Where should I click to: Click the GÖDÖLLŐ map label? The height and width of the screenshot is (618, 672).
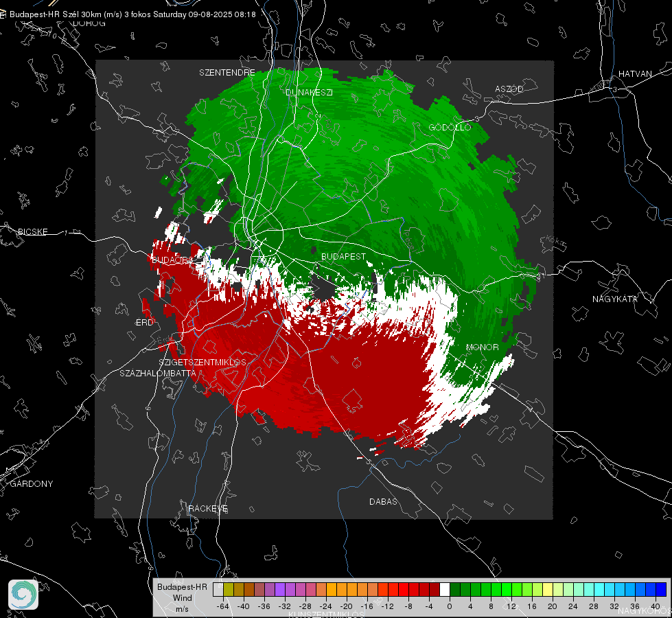tap(450, 127)
